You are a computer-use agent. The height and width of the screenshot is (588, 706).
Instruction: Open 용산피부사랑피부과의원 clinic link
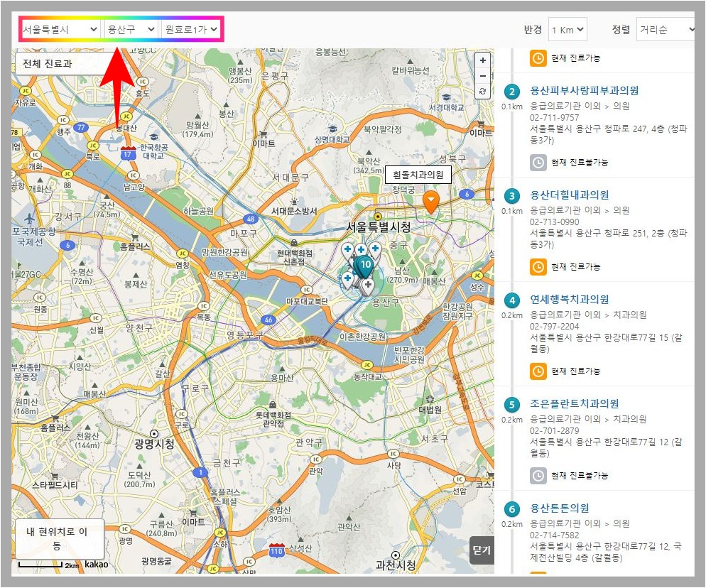click(585, 90)
